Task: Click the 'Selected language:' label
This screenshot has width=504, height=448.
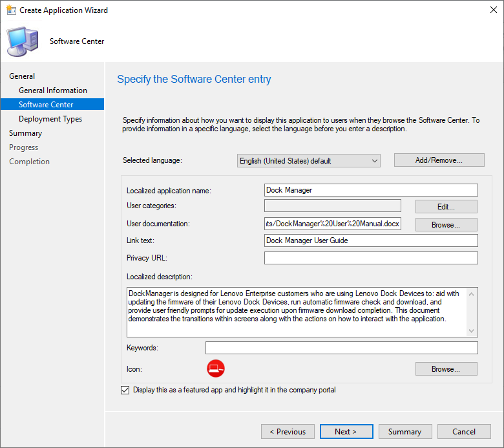Action: click(152, 160)
